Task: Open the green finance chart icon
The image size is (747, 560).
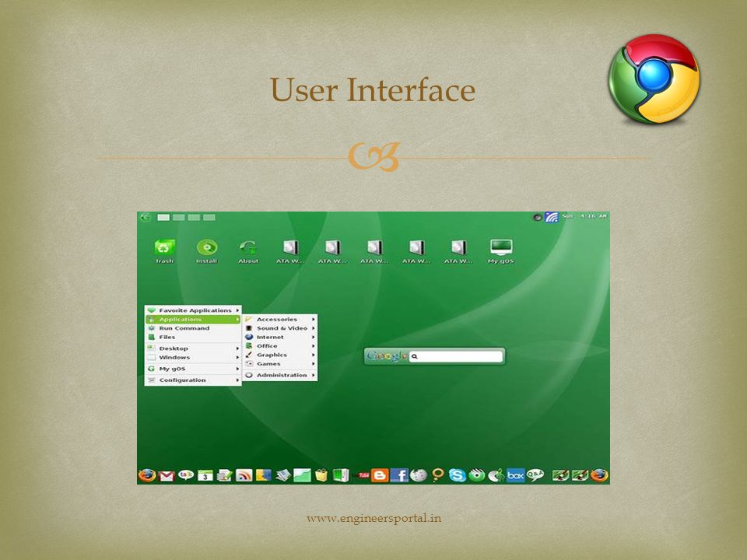Action: 302,475
